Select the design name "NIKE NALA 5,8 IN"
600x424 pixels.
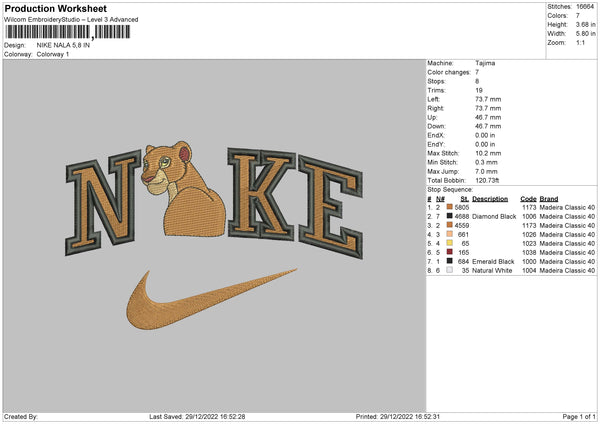63,45
